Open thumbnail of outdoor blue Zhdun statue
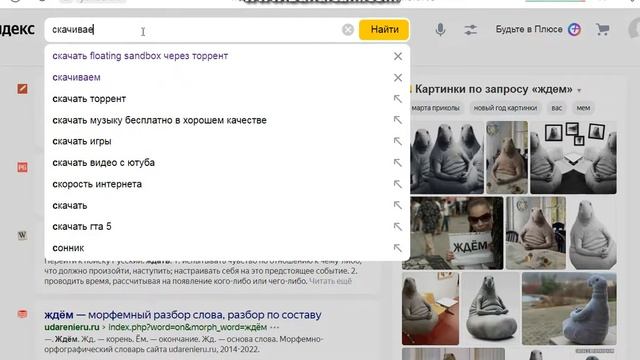This screenshot has height=360, width=640. [x=569, y=309]
